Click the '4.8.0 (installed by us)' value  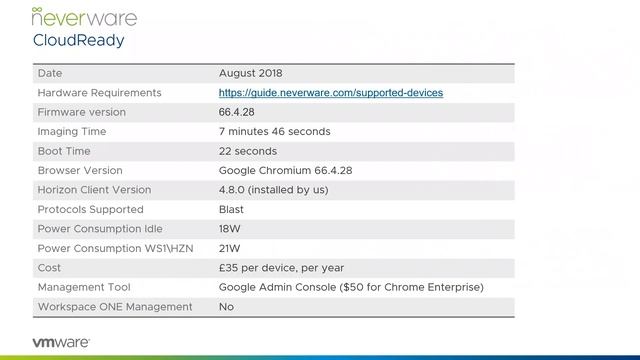[273, 190]
